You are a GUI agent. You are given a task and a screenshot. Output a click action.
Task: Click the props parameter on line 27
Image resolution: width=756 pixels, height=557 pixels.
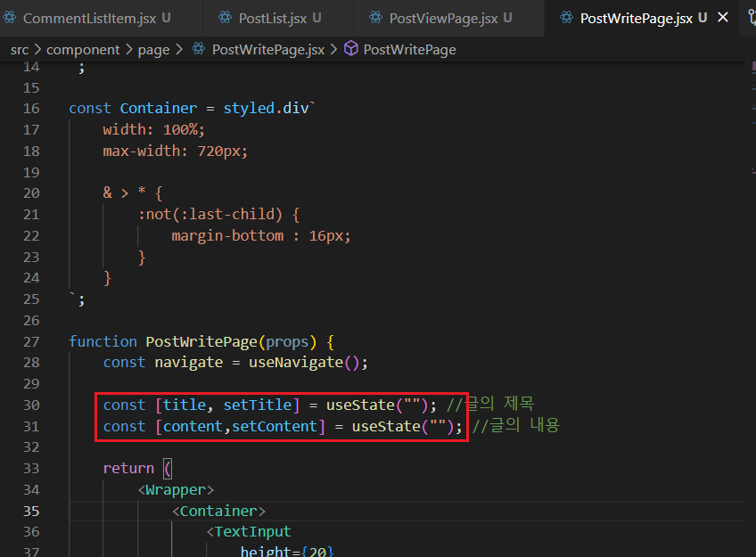coord(287,341)
